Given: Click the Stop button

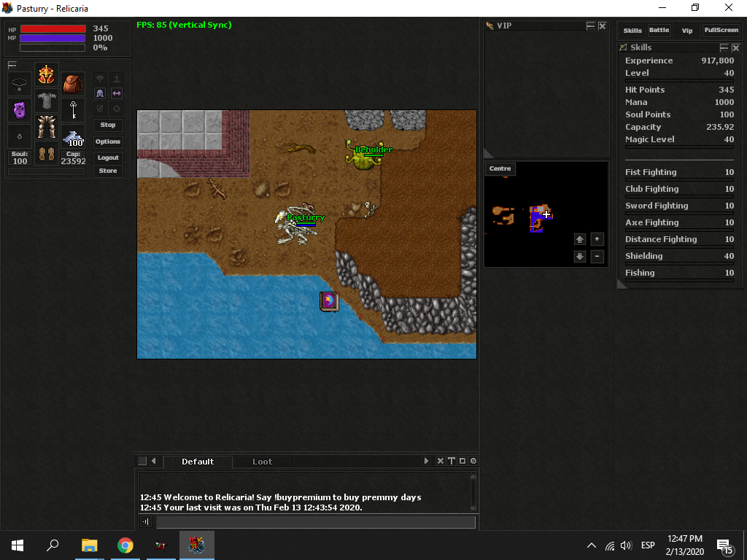Looking at the screenshot, I should [x=108, y=125].
